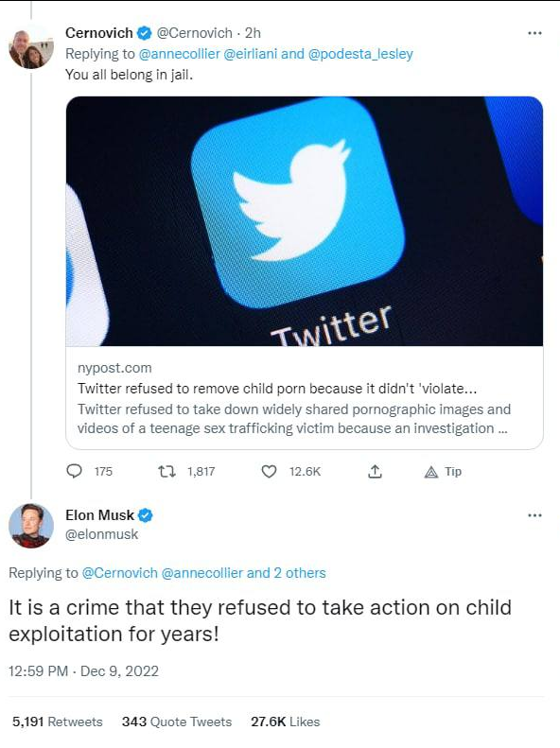Open the @elonmusk handle link
Image resolution: width=560 pixels, height=748 pixels.
[x=101, y=534]
